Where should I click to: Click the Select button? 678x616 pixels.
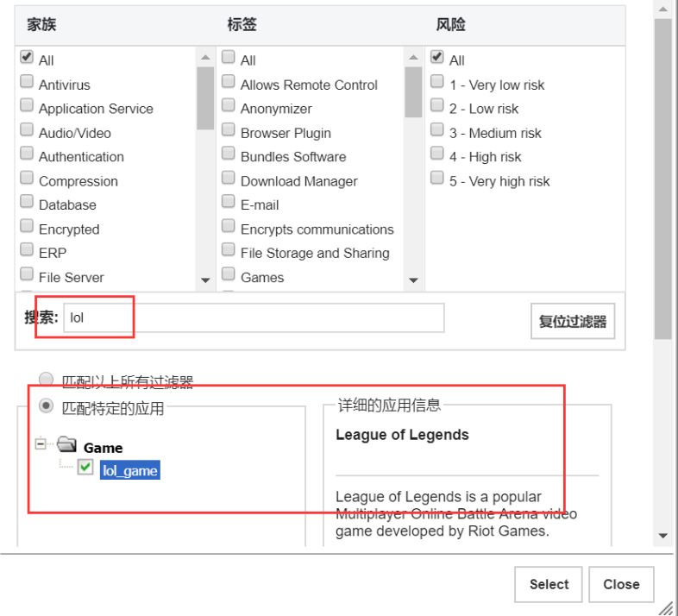549,584
